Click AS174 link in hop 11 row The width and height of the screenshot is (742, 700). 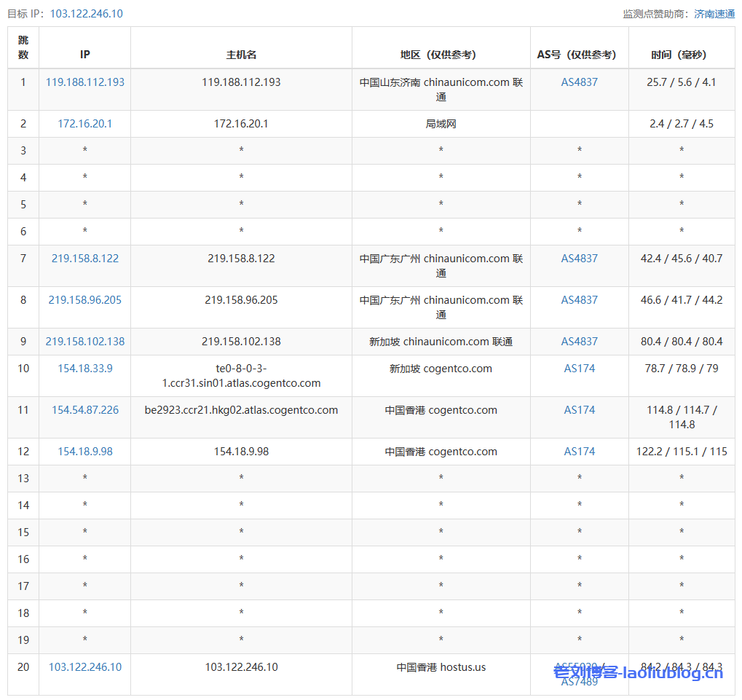pyautogui.click(x=579, y=410)
